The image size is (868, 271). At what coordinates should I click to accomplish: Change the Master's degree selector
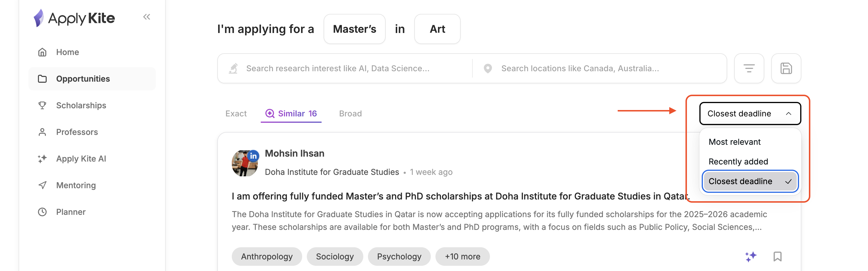click(355, 29)
